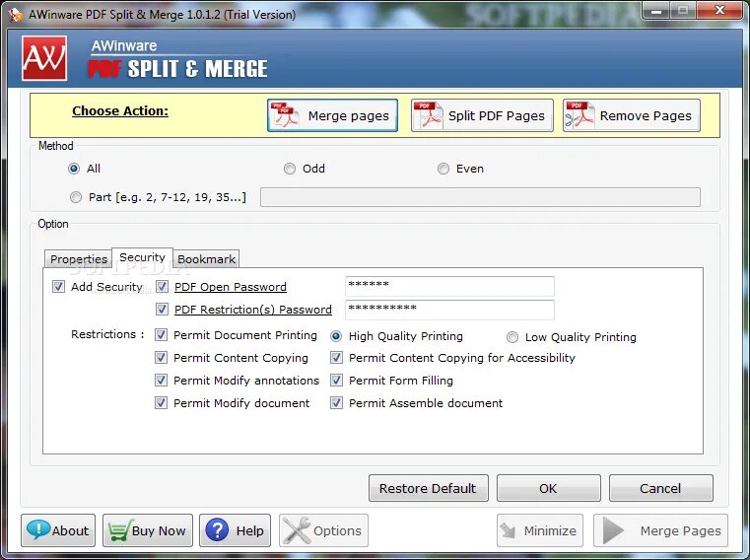Toggle the Add Security checkbox

pos(58,287)
